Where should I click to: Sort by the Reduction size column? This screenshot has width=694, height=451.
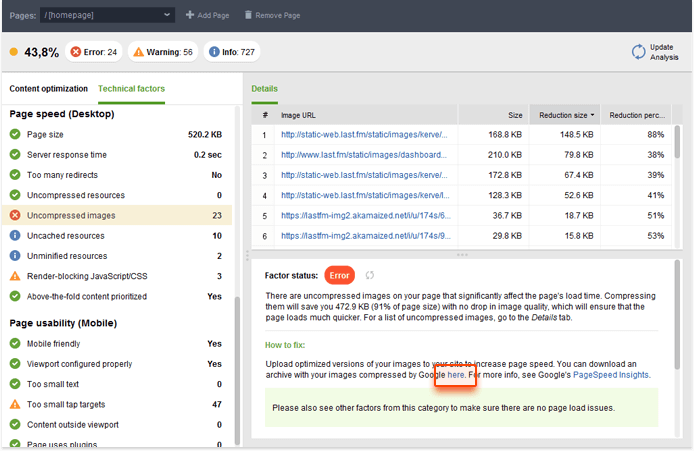point(564,115)
